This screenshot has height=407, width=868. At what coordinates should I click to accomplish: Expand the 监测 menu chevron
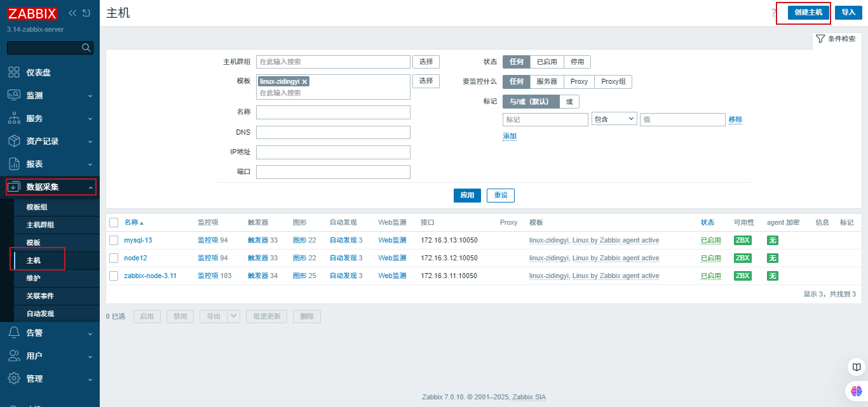pos(90,96)
